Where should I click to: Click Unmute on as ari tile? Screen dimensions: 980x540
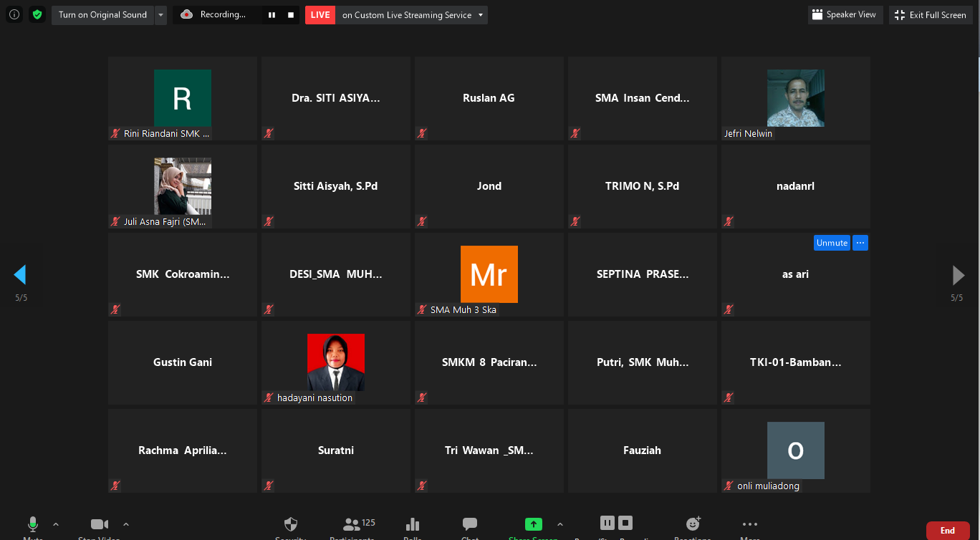point(831,243)
